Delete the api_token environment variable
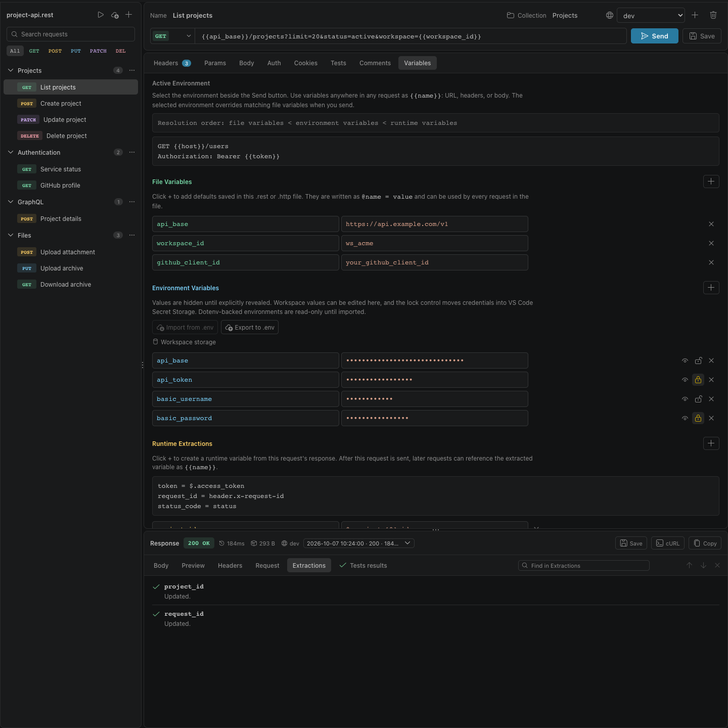Viewport: 728px width, 728px height. coord(711,380)
